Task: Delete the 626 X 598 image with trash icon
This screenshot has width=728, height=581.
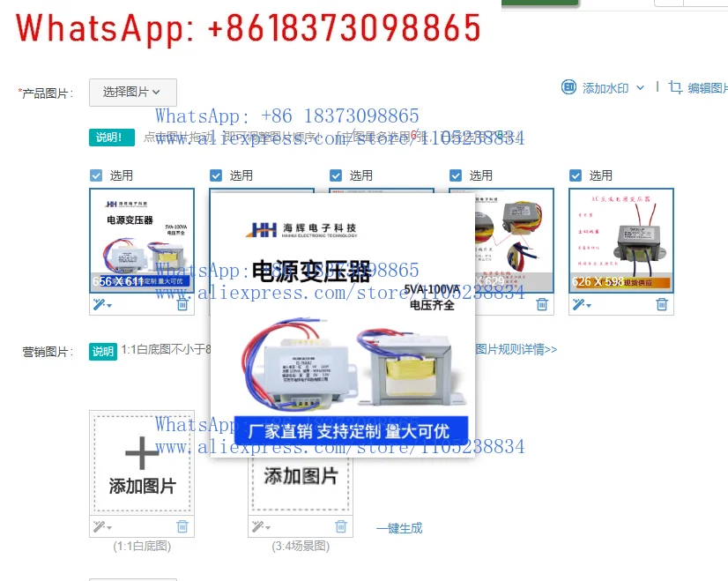Action: tap(662, 305)
